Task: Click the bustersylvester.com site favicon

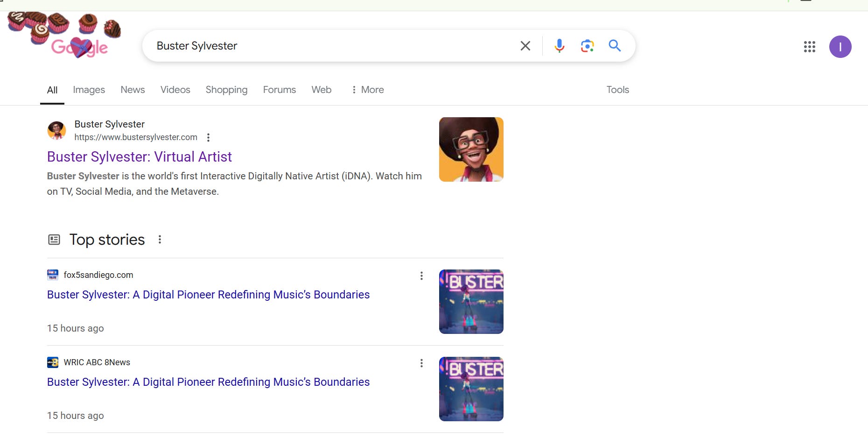Action: pyautogui.click(x=56, y=130)
